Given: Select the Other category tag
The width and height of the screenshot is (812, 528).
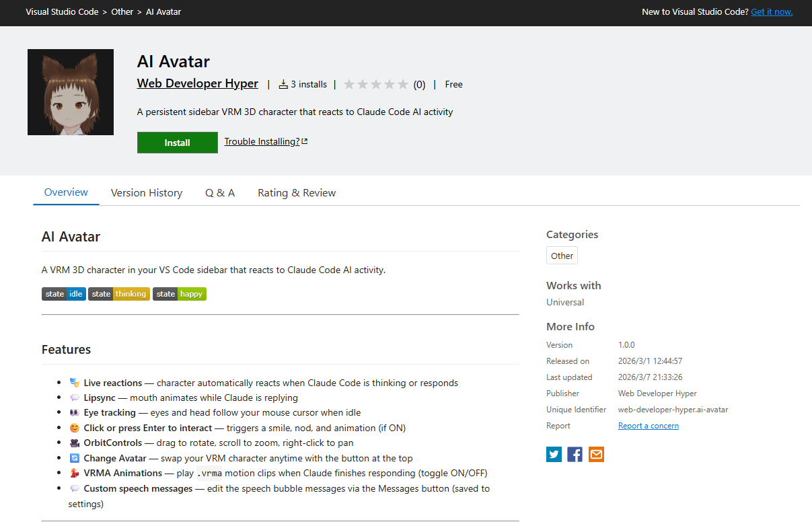Looking at the screenshot, I should click(562, 256).
